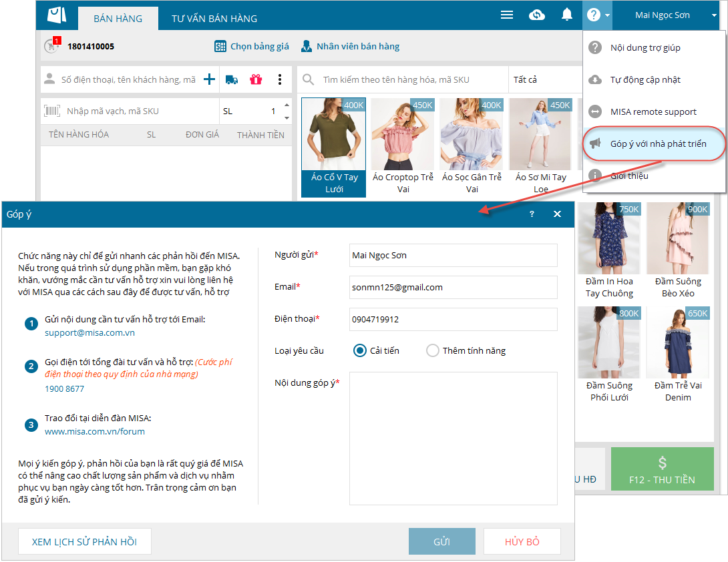
Task: Select Đầm Suông Bèo Xéo product
Action: pyautogui.click(x=678, y=251)
